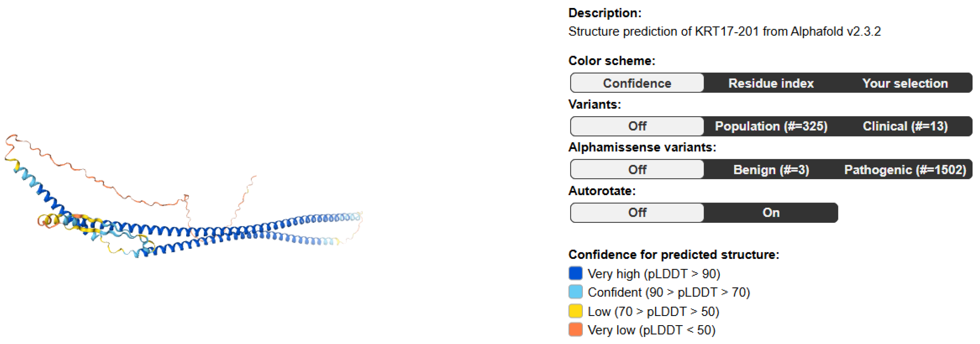
Task: Switch color scheme to Residue index
Action: 771,83
